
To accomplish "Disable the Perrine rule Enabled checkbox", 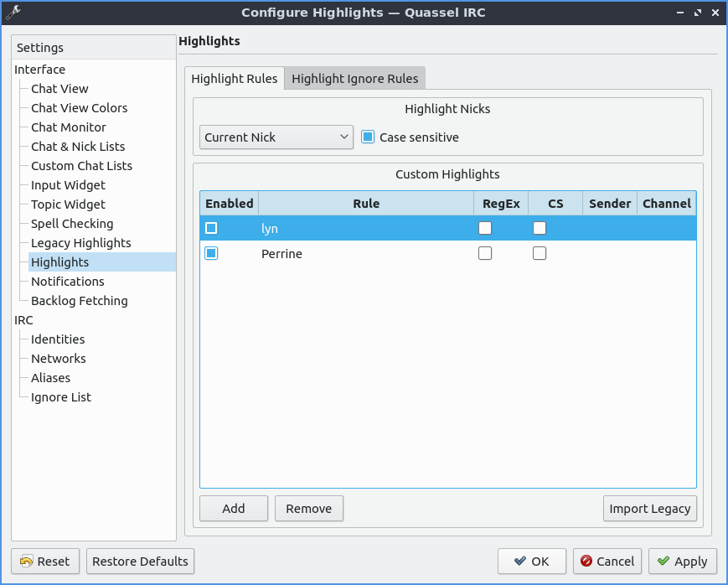I will [x=211, y=254].
